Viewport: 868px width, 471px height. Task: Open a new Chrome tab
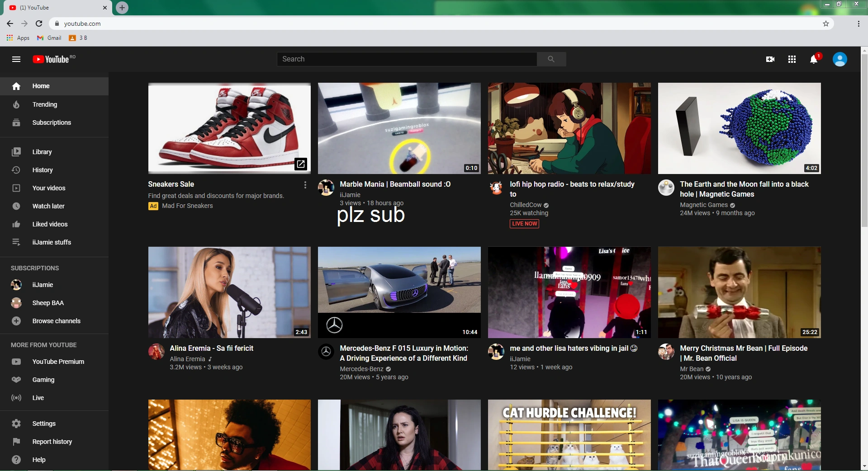tap(122, 8)
